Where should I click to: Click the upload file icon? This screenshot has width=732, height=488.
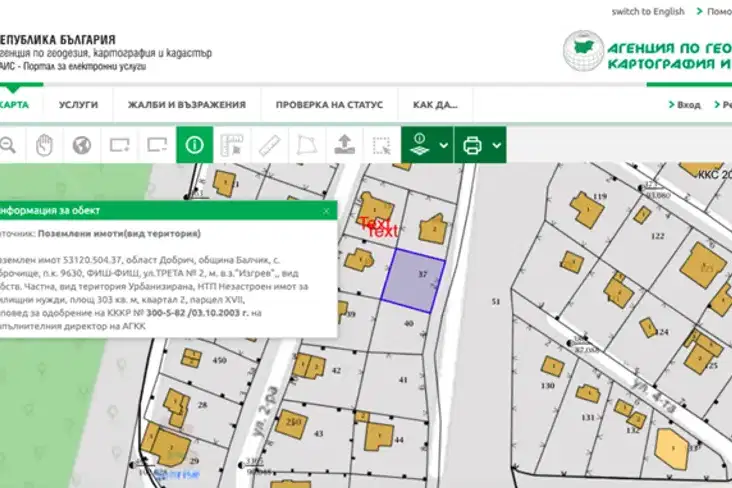[x=345, y=145]
